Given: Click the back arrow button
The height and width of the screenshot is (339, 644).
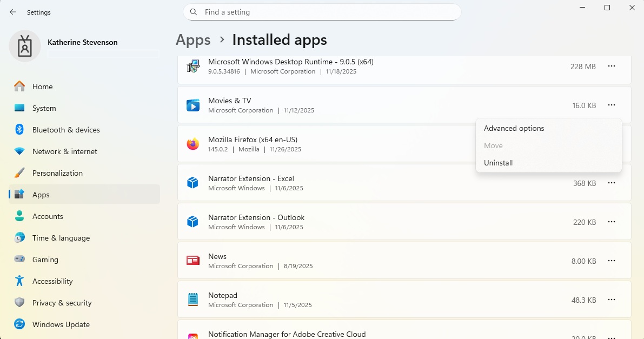Looking at the screenshot, I should pos(12,12).
